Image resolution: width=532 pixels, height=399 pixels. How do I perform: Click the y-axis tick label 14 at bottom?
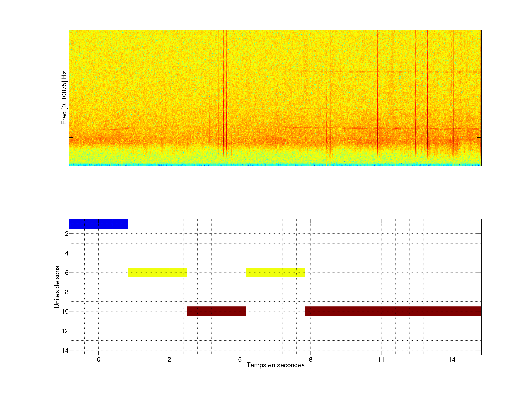coord(65,350)
